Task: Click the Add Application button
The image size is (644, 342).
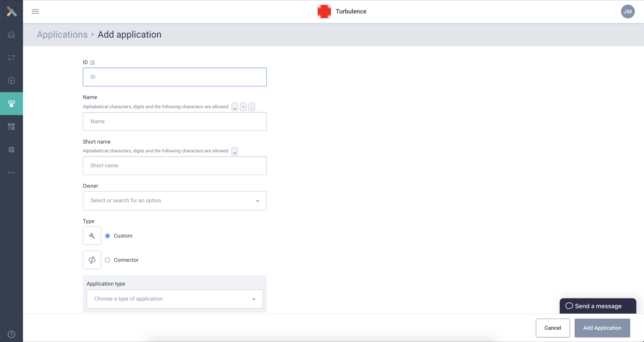Action: click(x=602, y=328)
